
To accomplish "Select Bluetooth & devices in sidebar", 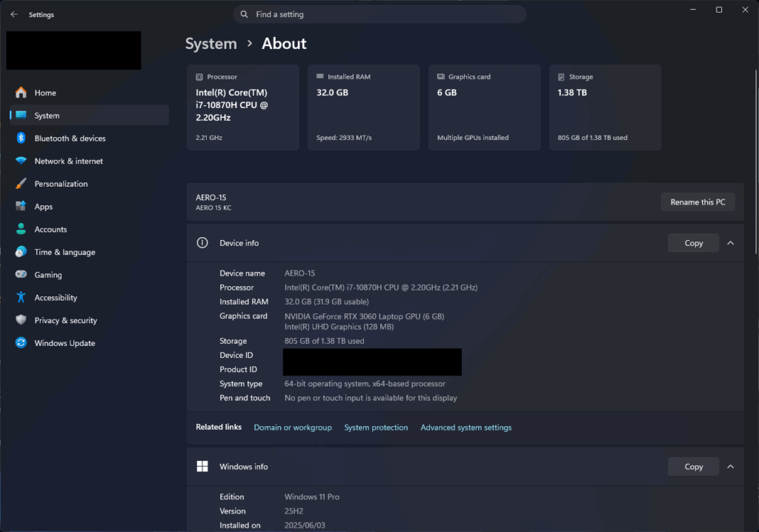I will tap(89, 138).
